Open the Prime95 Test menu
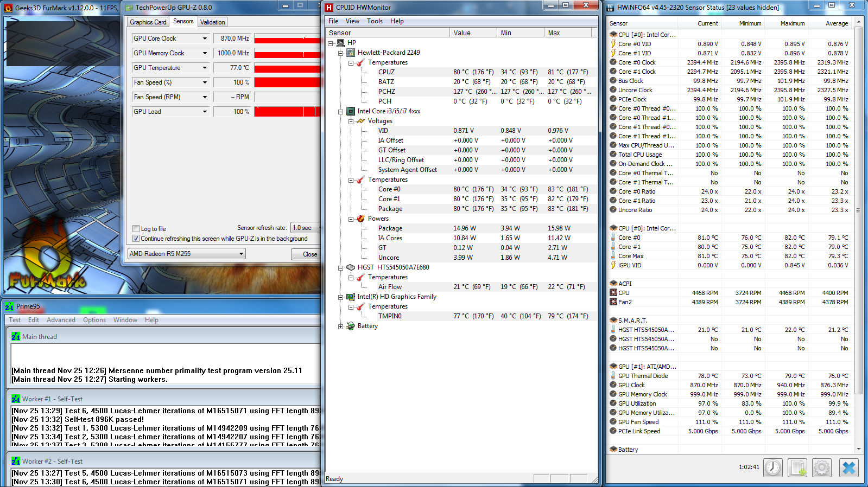This screenshot has height=487, width=868. click(15, 320)
